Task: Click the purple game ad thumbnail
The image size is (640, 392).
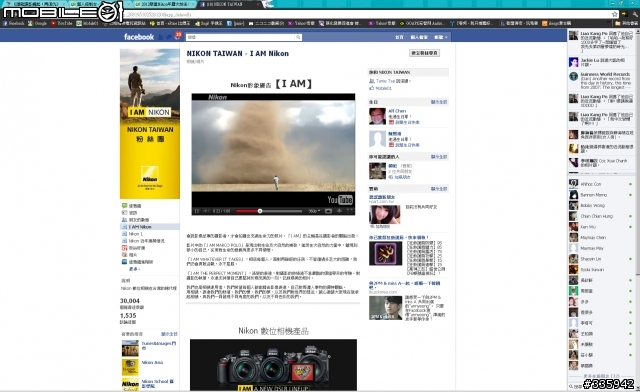Action: click(x=385, y=253)
